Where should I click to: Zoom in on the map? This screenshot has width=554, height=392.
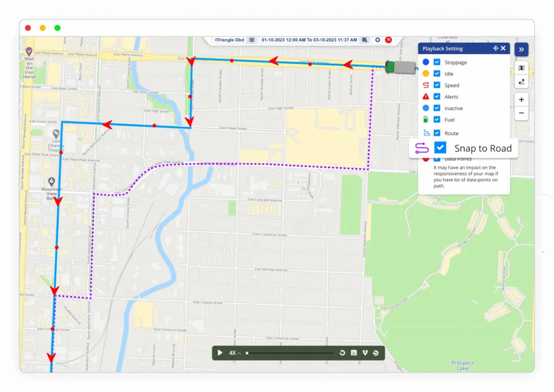(x=521, y=99)
